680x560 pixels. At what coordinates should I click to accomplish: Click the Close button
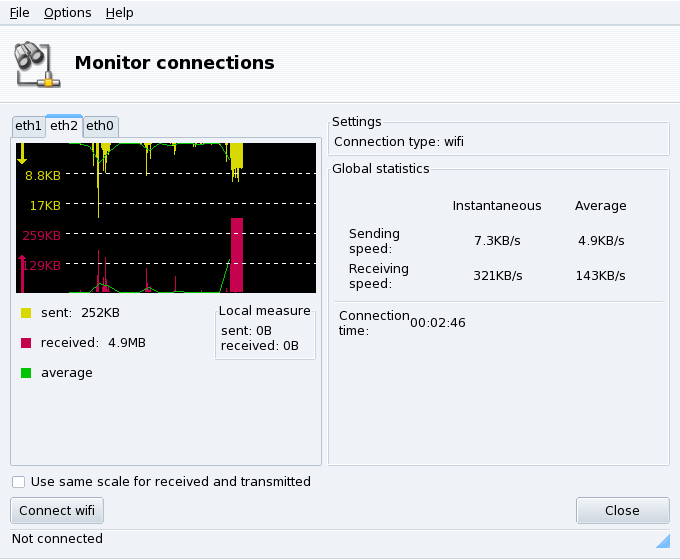click(x=622, y=510)
